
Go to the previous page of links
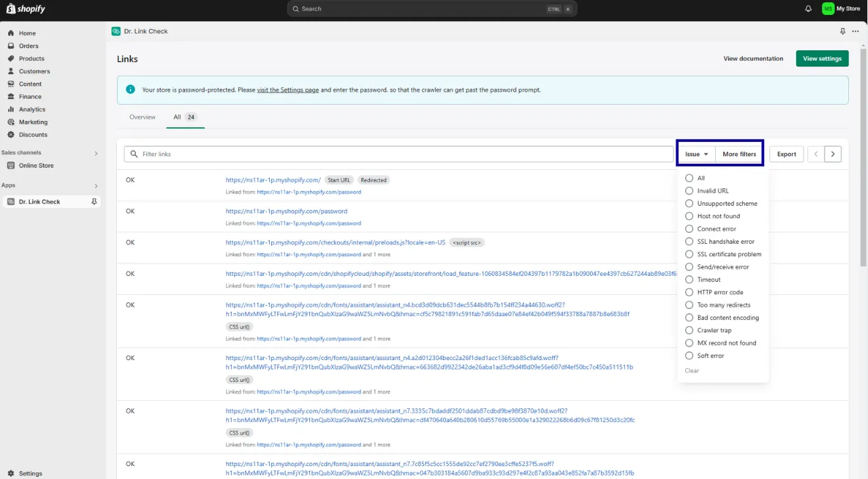[x=816, y=154]
